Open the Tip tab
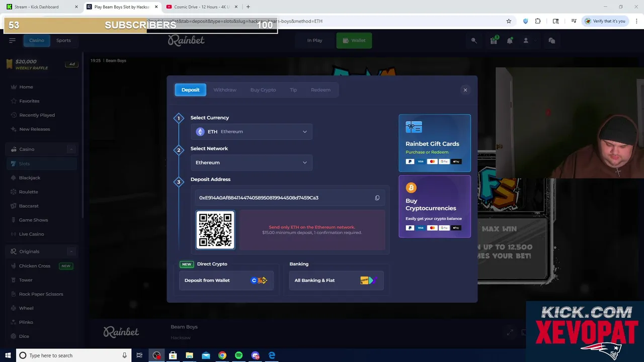The height and width of the screenshot is (362, 644). 293,90
